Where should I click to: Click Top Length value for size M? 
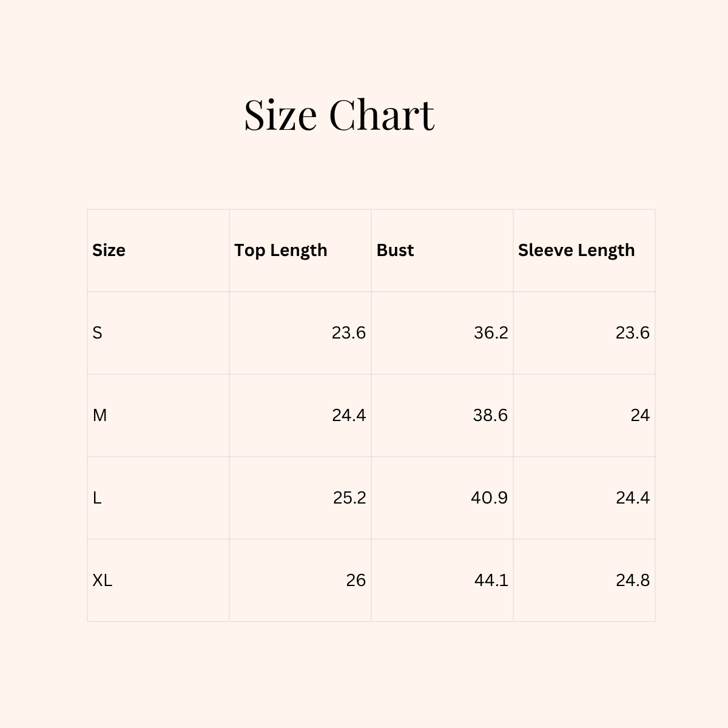(x=348, y=415)
